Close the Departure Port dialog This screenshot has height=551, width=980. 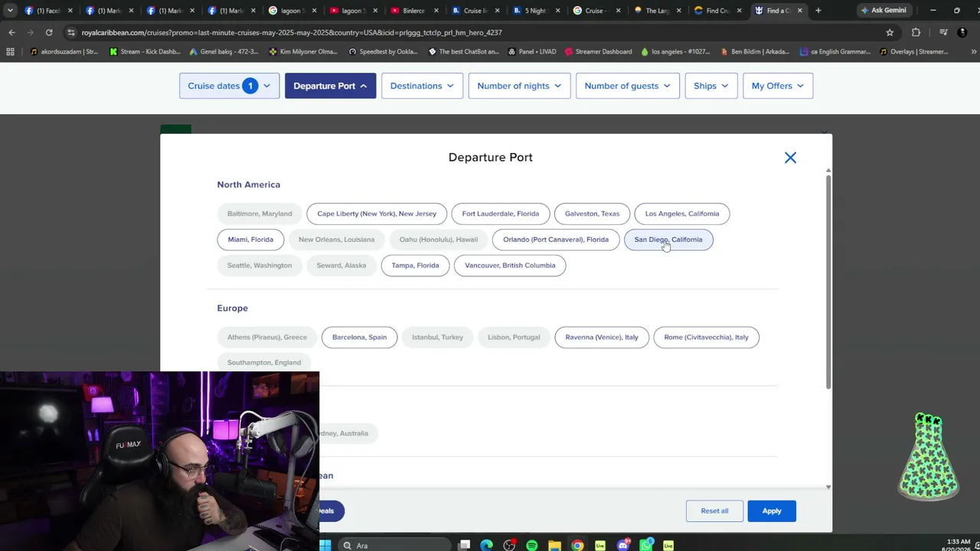coord(790,158)
